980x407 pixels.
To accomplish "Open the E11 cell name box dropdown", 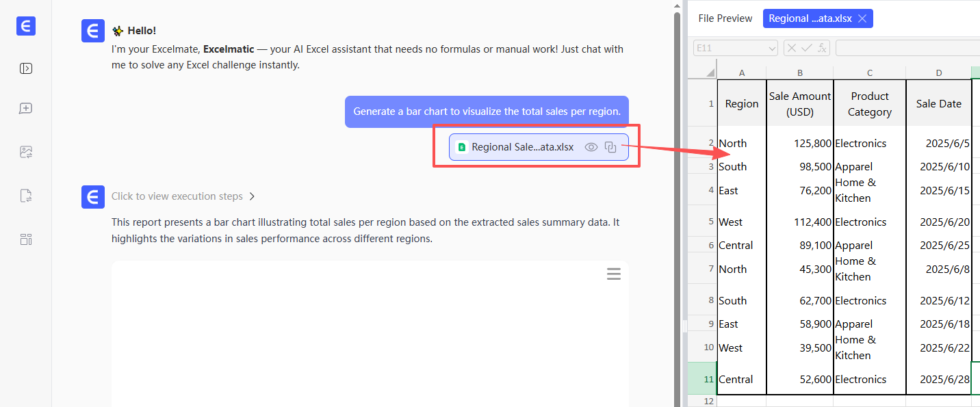I will pos(772,48).
